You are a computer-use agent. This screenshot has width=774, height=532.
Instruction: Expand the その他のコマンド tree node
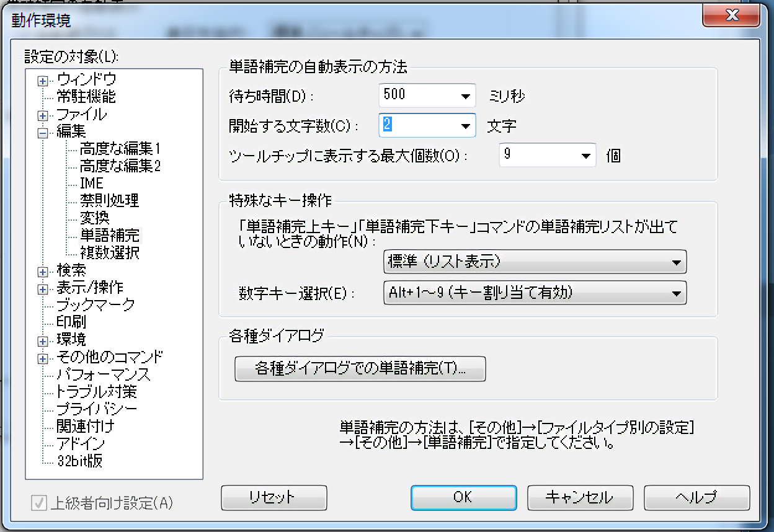tap(43, 358)
